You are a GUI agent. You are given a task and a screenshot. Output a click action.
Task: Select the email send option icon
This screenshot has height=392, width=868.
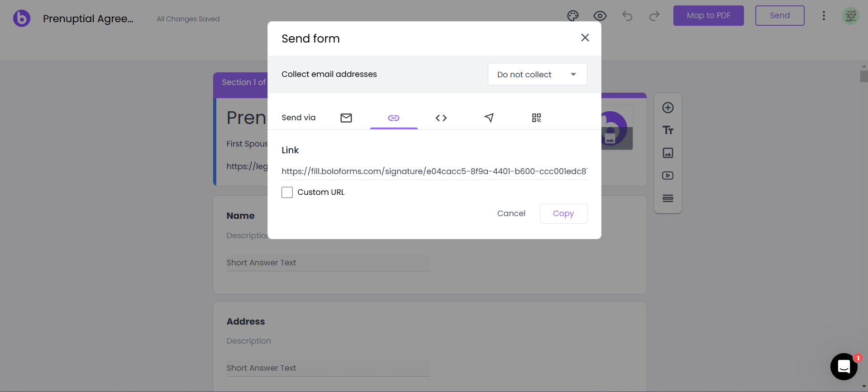[346, 118]
